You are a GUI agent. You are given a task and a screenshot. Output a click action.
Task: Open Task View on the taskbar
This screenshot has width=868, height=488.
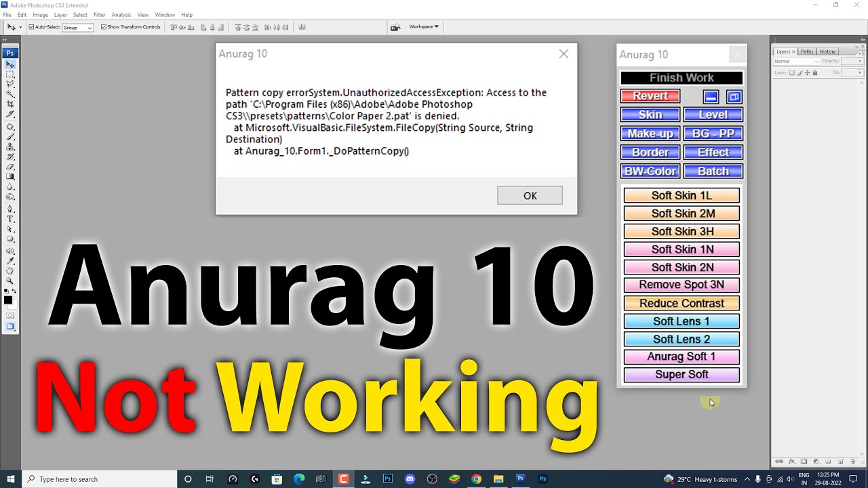click(210, 479)
